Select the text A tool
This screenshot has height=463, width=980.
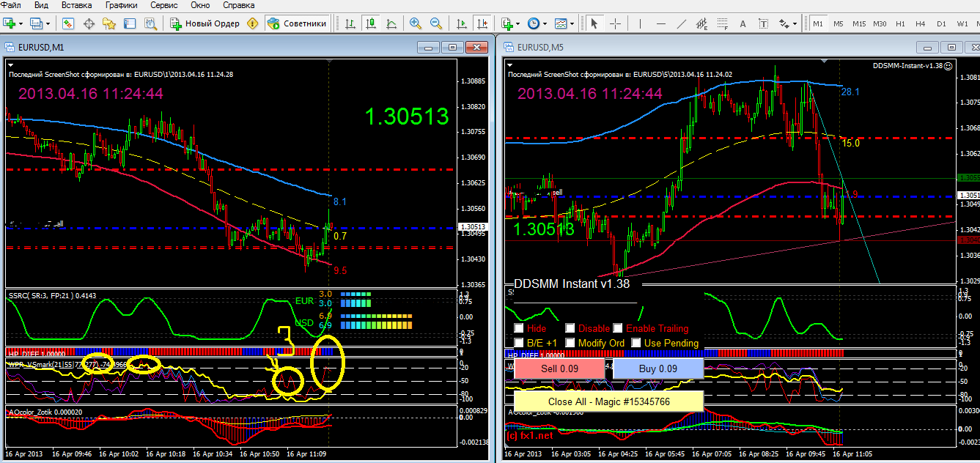tap(743, 23)
